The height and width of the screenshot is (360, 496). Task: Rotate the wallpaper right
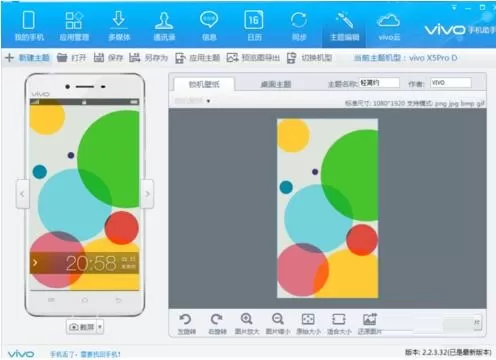click(x=217, y=323)
